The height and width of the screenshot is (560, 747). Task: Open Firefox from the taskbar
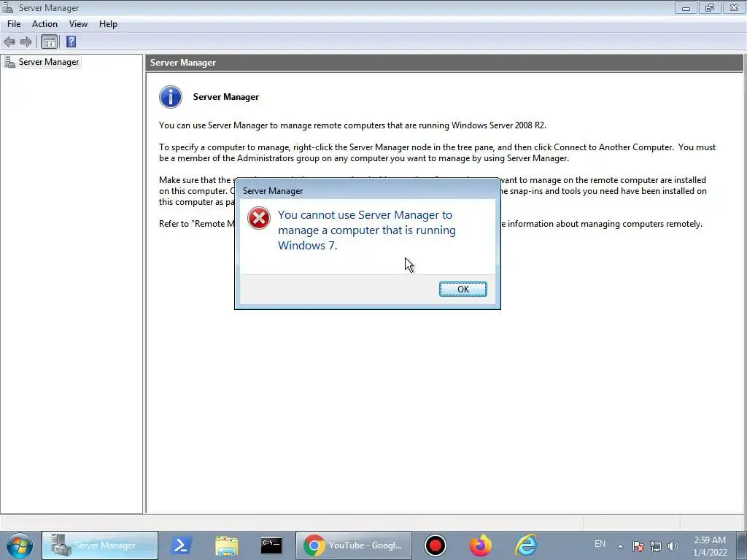coord(480,545)
